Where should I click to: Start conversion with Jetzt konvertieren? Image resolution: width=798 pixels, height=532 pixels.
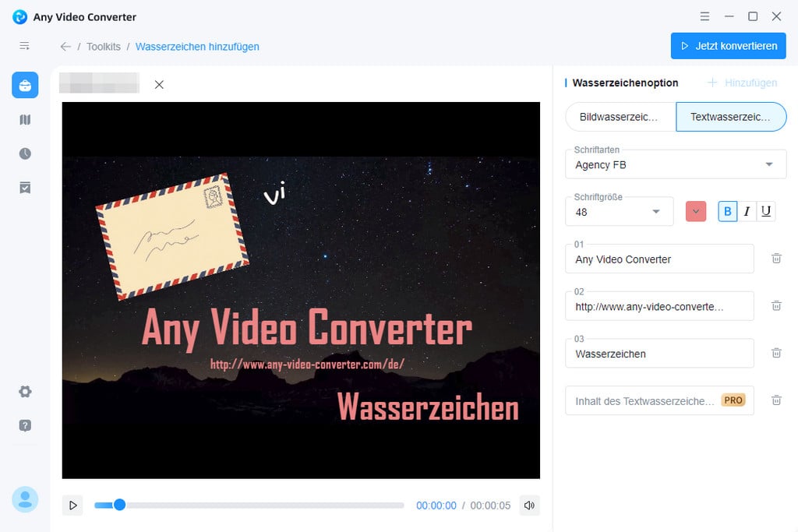pos(729,46)
